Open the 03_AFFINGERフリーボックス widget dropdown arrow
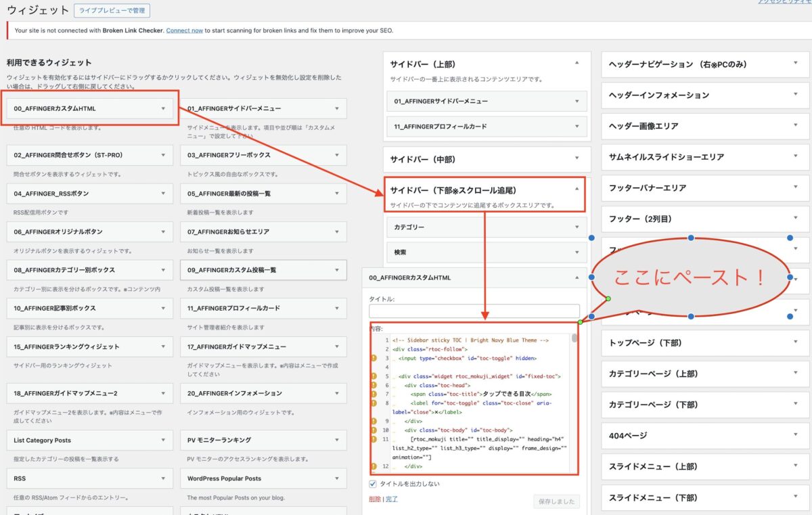This screenshot has height=515, width=812. click(337, 155)
